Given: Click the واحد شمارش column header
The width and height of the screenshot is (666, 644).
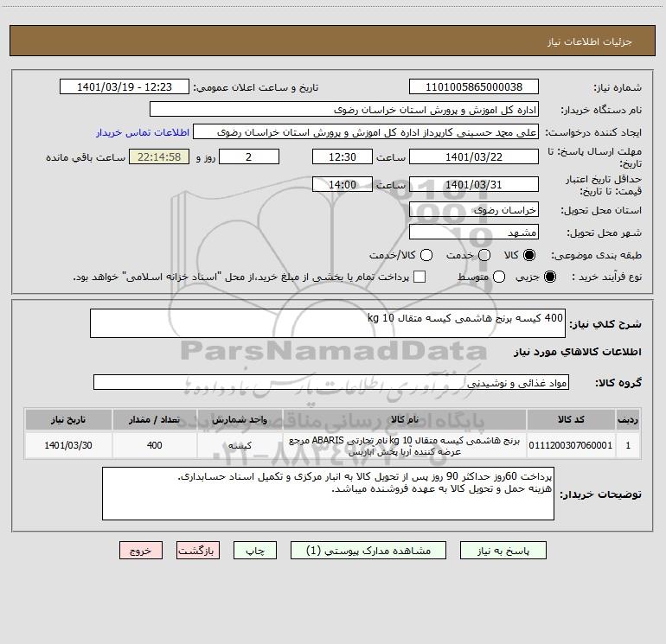Looking at the screenshot, I should (x=240, y=419).
